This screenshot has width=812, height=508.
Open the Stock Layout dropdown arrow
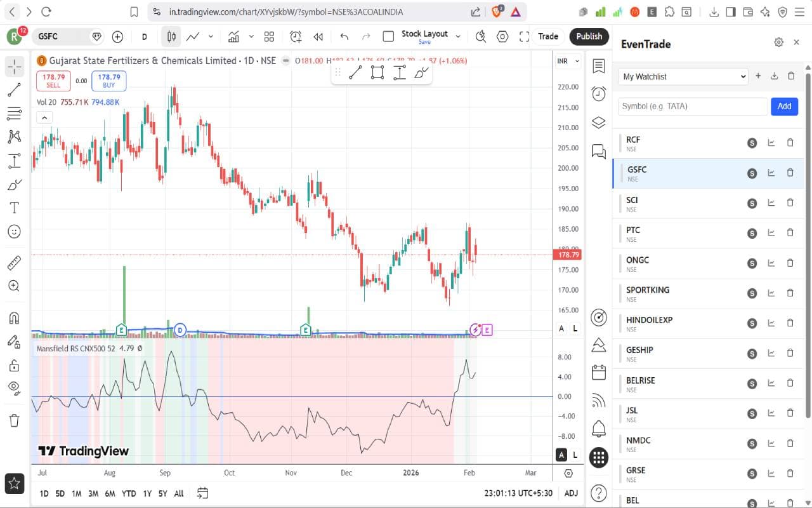click(x=458, y=37)
